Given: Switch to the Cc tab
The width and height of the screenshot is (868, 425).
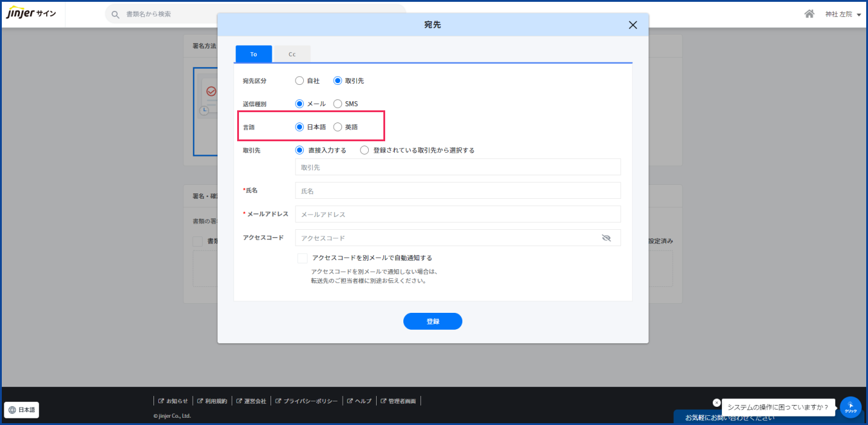Looking at the screenshot, I should 292,54.
